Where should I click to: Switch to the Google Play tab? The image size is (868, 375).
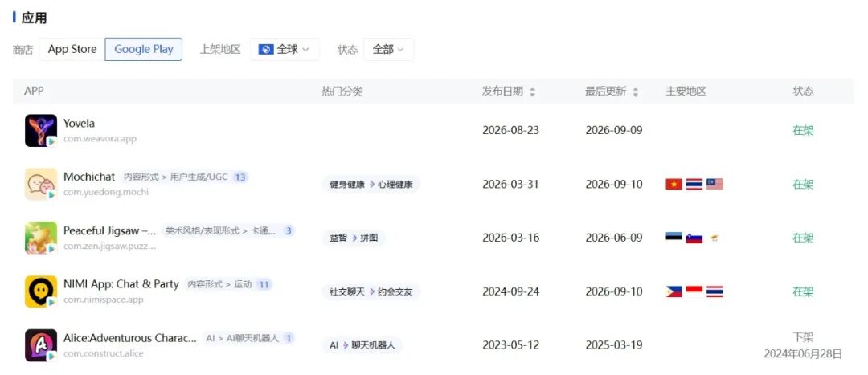tap(143, 49)
